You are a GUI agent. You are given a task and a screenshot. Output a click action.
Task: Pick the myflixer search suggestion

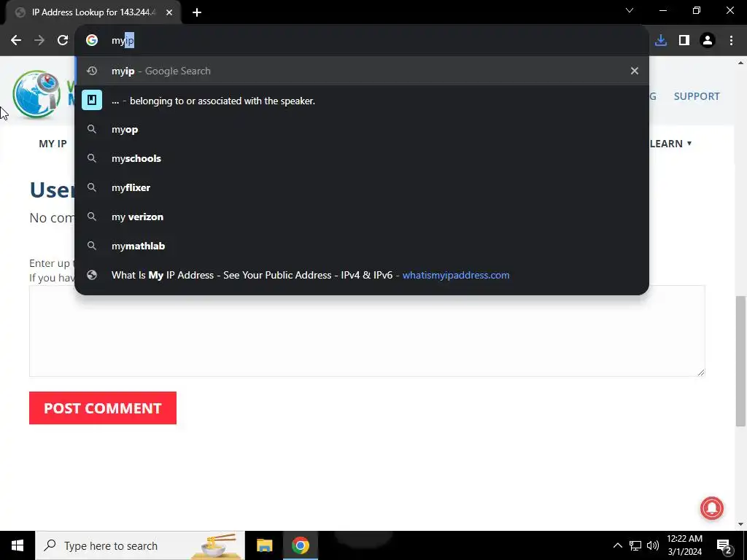pyautogui.click(x=362, y=187)
